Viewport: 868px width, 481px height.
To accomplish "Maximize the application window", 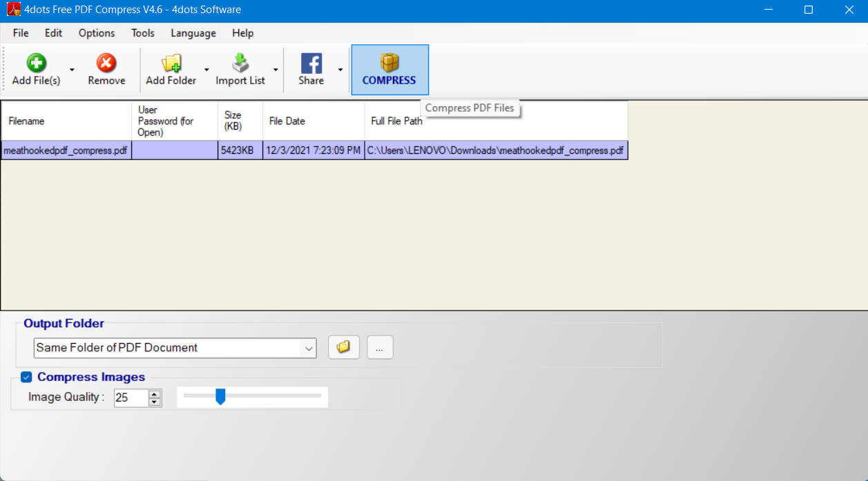I will click(809, 10).
